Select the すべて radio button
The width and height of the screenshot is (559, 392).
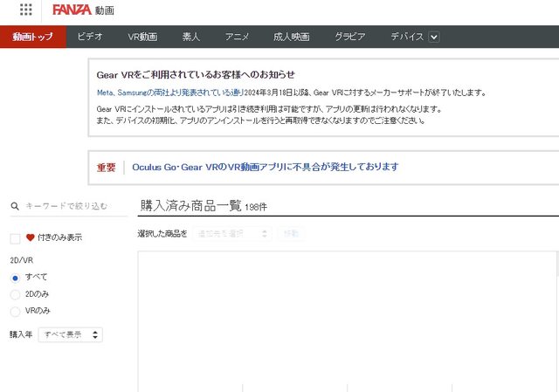[15, 277]
